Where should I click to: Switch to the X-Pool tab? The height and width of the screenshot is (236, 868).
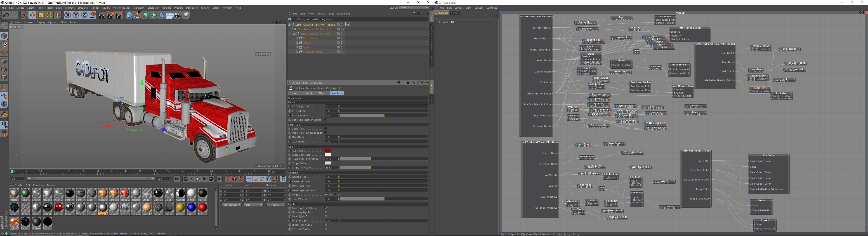[455, 13]
